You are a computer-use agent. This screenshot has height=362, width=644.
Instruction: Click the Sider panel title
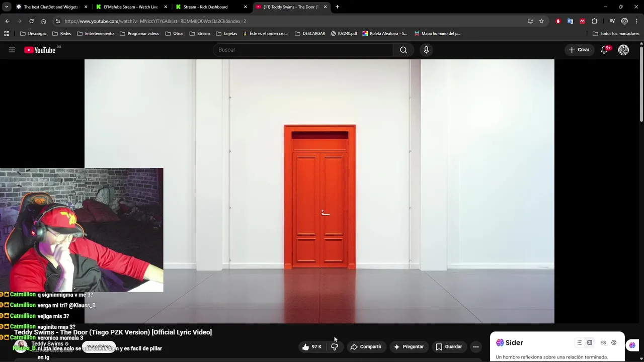pos(514,343)
